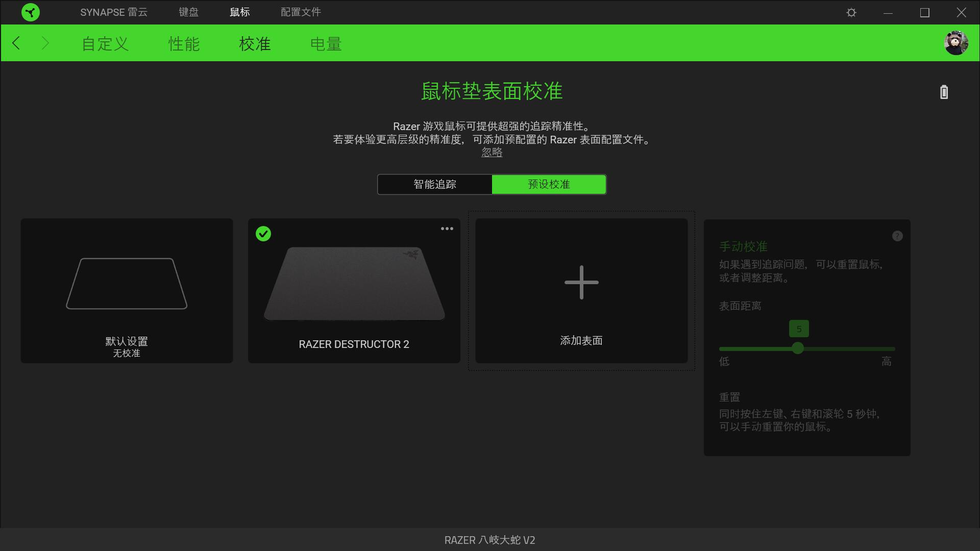Screen dimensions: 980x551
Task: Open the Synapse settings gear
Action: [851, 12]
